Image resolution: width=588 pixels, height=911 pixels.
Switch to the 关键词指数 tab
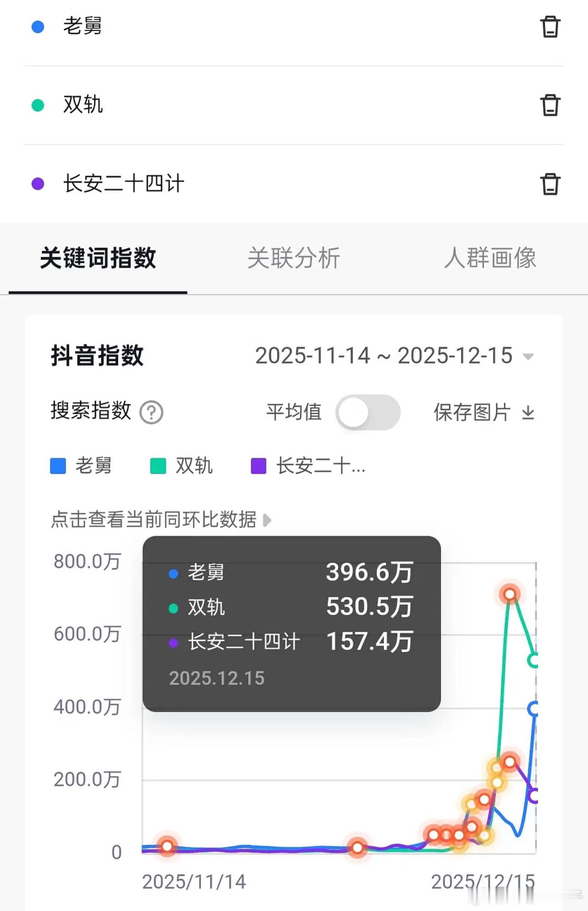tap(98, 258)
